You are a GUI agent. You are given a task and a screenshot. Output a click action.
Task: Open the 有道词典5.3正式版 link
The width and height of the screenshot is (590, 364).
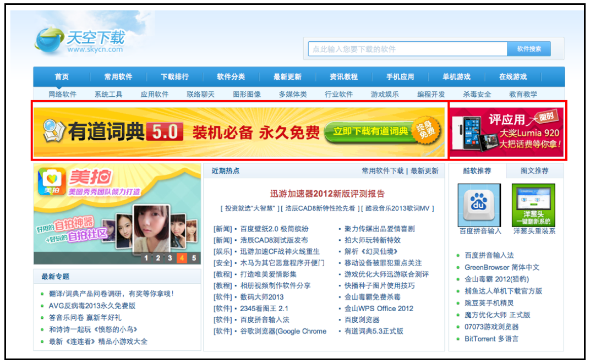pyautogui.click(x=374, y=332)
